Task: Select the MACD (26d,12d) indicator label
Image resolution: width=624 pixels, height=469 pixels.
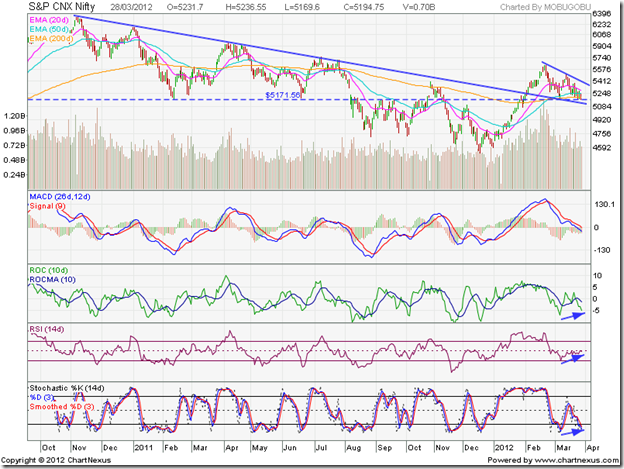Action: (x=60, y=197)
